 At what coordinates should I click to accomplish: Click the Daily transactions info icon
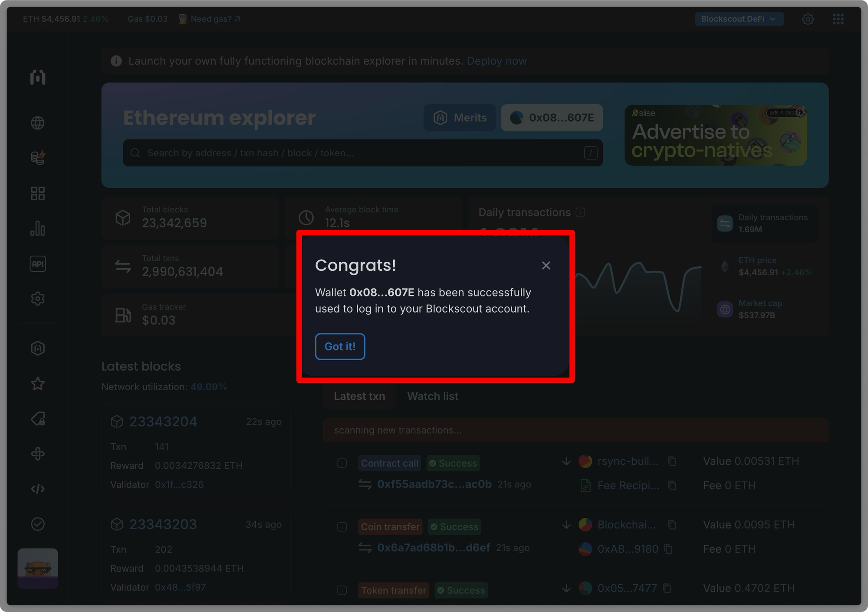(580, 212)
